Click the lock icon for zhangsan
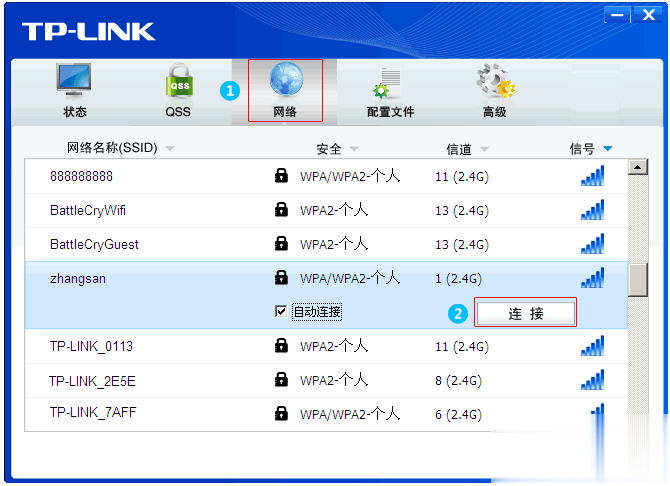This screenshot has width=670, height=486. pyautogui.click(x=281, y=277)
